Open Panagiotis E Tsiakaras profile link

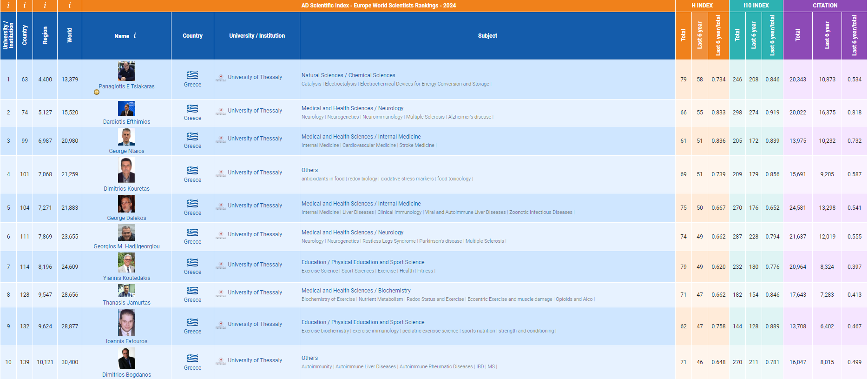[126, 86]
